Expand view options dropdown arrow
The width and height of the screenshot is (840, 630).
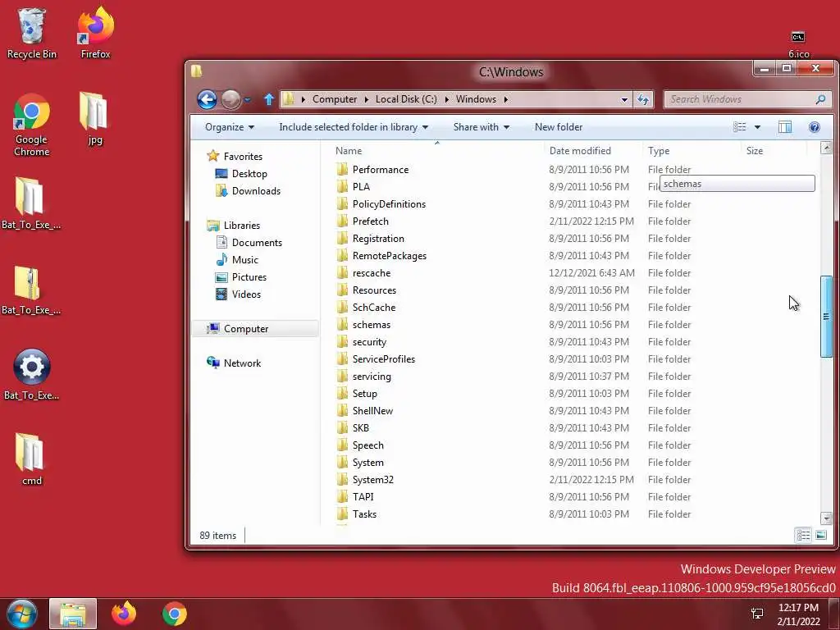(757, 127)
